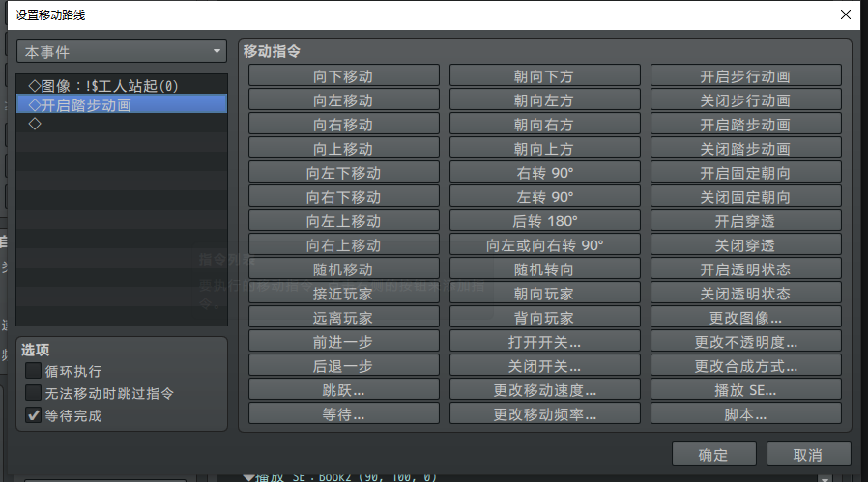This screenshot has width=868, height=482.
Task: Add the 后转 180° command
Action: [545, 221]
